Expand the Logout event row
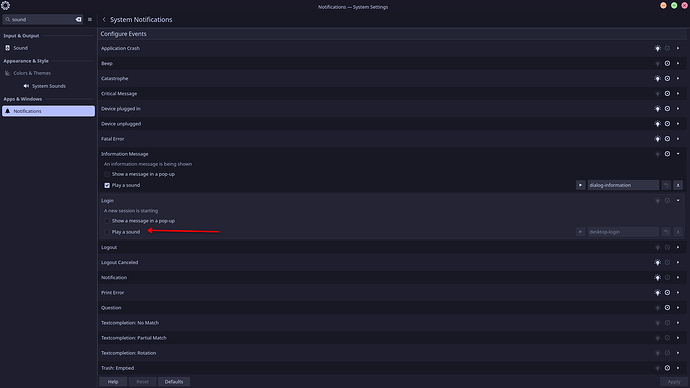Screen dimensions: 690x388 click(678, 247)
